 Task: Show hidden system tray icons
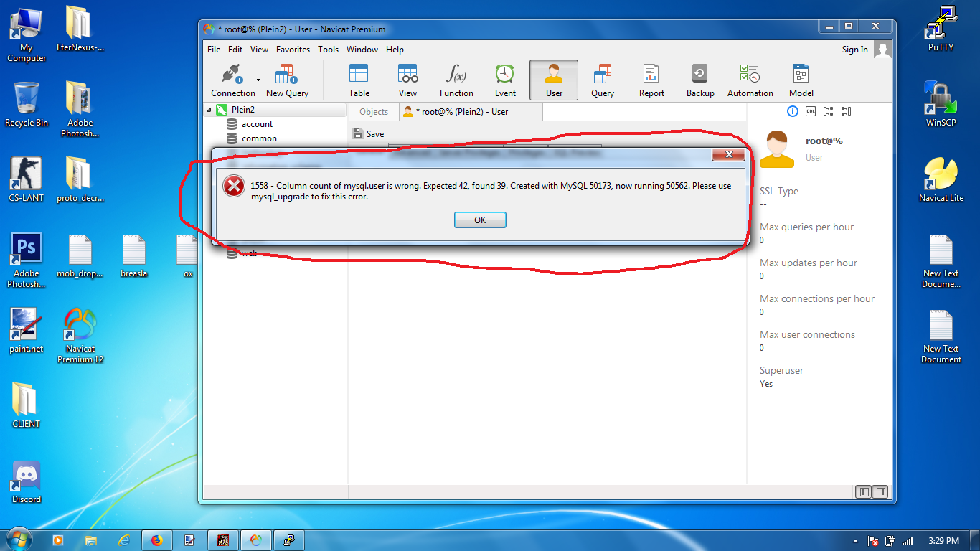(x=856, y=541)
